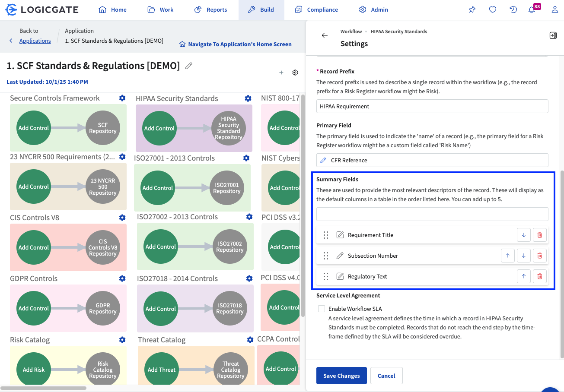The image size is (564, 392).
Task: Click the edit pencil beside application title
Action: pos(188,66)
